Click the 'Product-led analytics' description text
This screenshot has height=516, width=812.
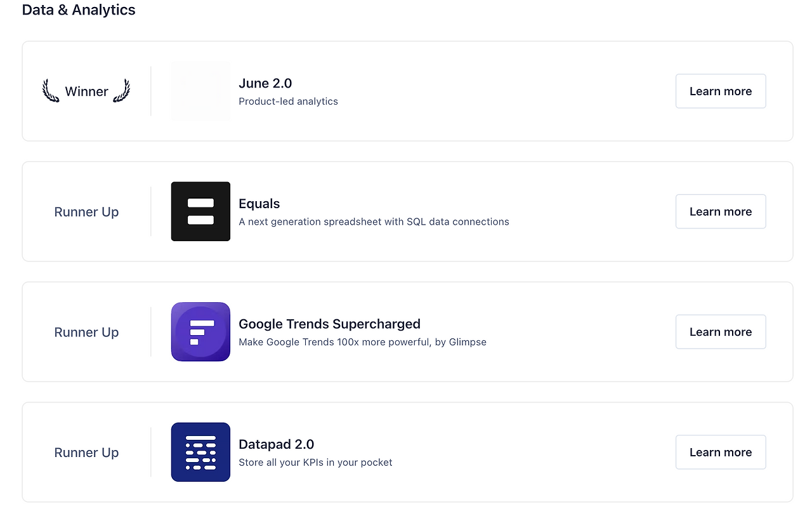pos(288,102)
